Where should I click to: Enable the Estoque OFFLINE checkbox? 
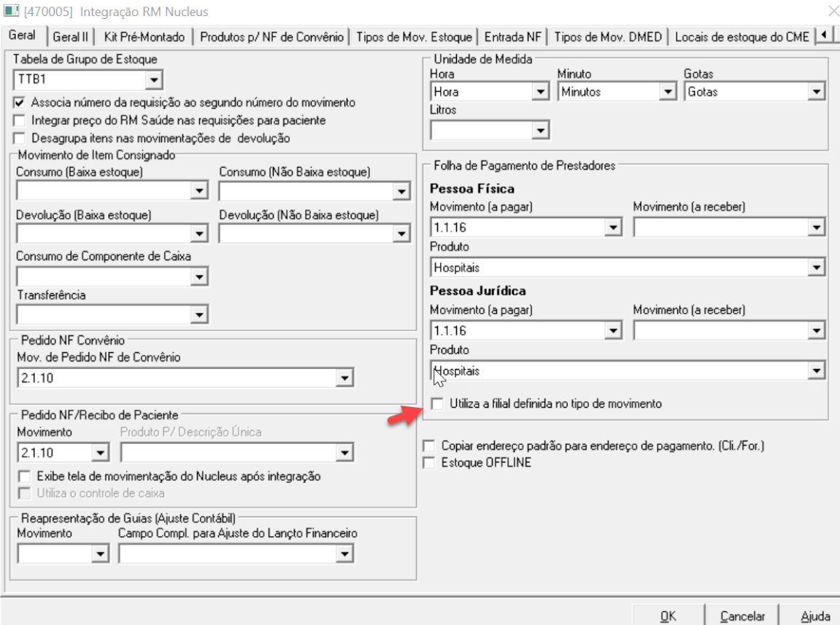(x=429, y=462)
